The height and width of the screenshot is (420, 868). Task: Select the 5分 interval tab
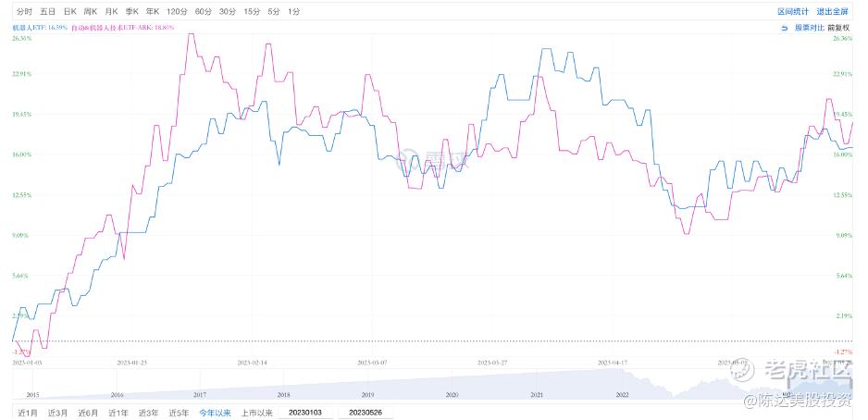point(273,11)
